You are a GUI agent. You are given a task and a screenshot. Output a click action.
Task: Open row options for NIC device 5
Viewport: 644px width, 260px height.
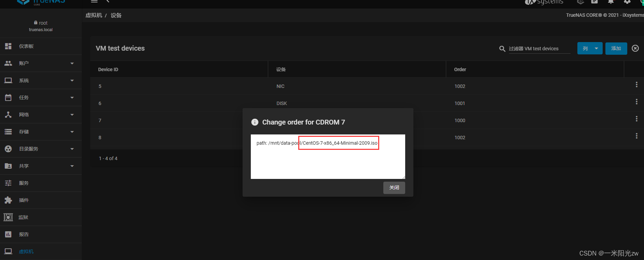(636, 84)
